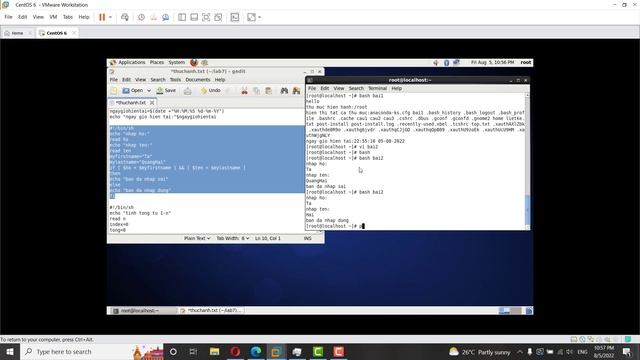Create new document icon in gedit toolbar
The image size is (640, 360).
[x=114, y=91]
